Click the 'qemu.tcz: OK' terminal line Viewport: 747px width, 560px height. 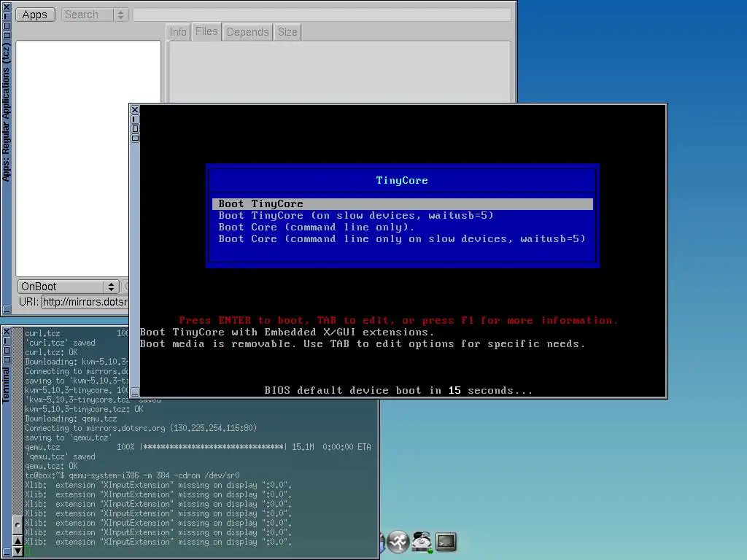(x=51, y=466)
